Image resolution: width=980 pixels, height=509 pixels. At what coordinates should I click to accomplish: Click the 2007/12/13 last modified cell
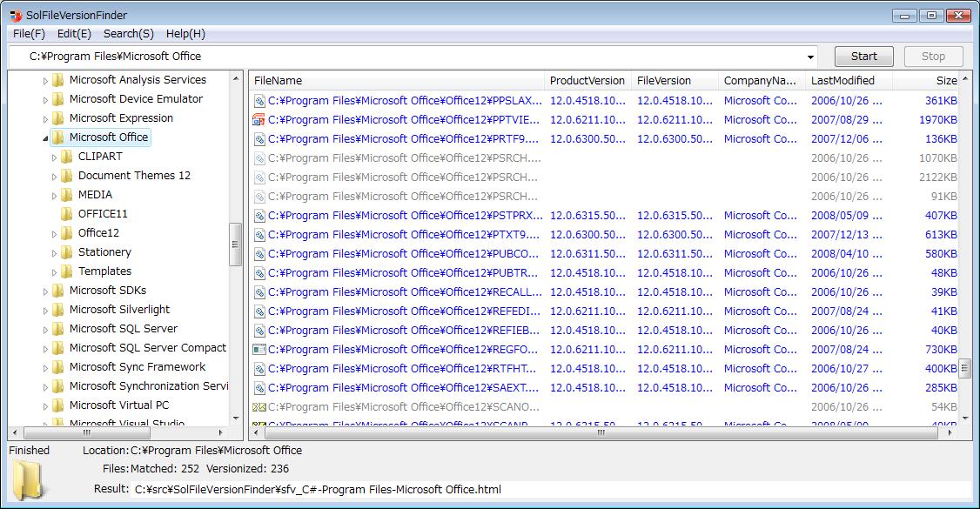[x=846, y=235]
